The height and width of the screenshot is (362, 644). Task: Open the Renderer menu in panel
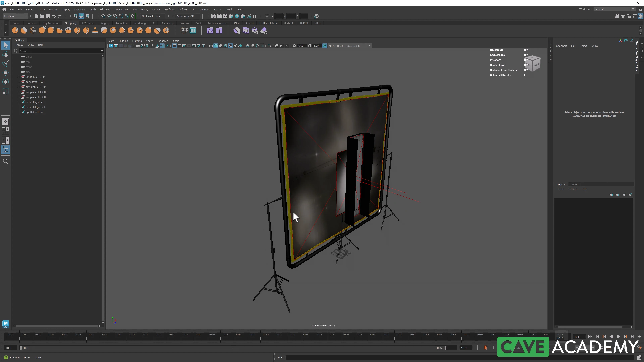pyautogui.click(x=162, y=41)
